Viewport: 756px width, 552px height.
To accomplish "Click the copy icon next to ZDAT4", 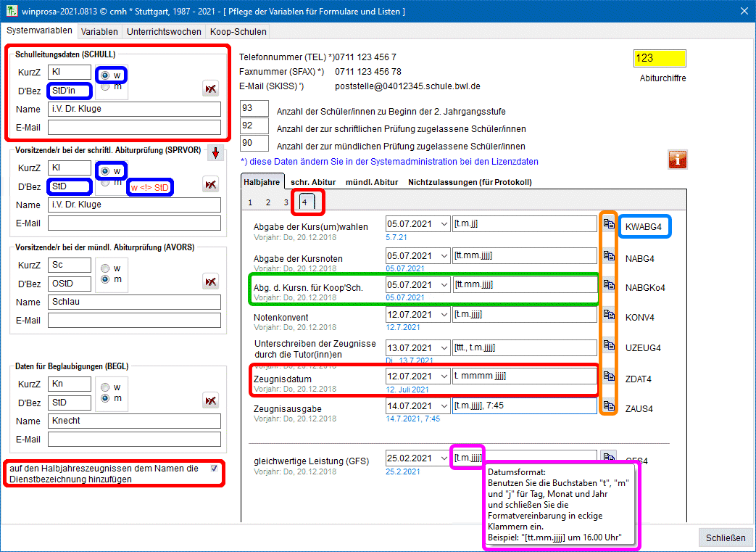I will point(609,376).
